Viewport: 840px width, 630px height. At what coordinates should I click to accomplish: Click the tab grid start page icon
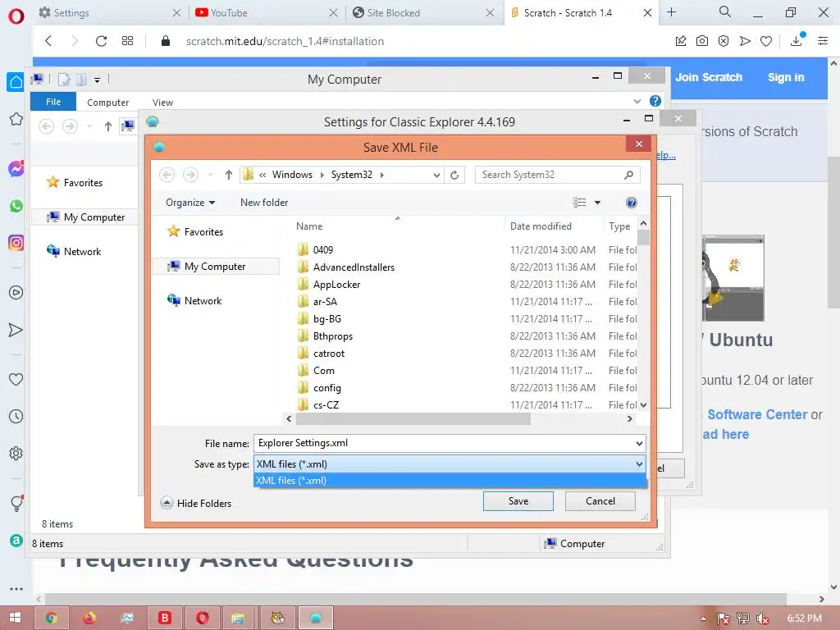click(x=127, y=41)
